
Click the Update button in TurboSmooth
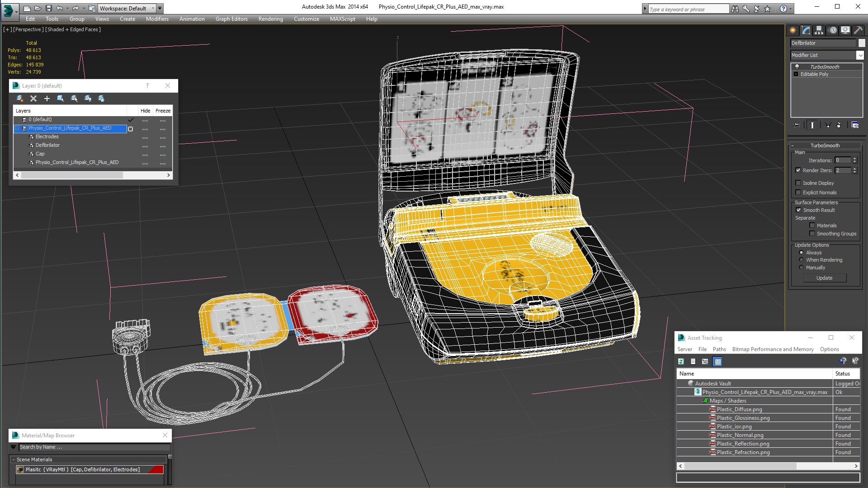point(825,278)
